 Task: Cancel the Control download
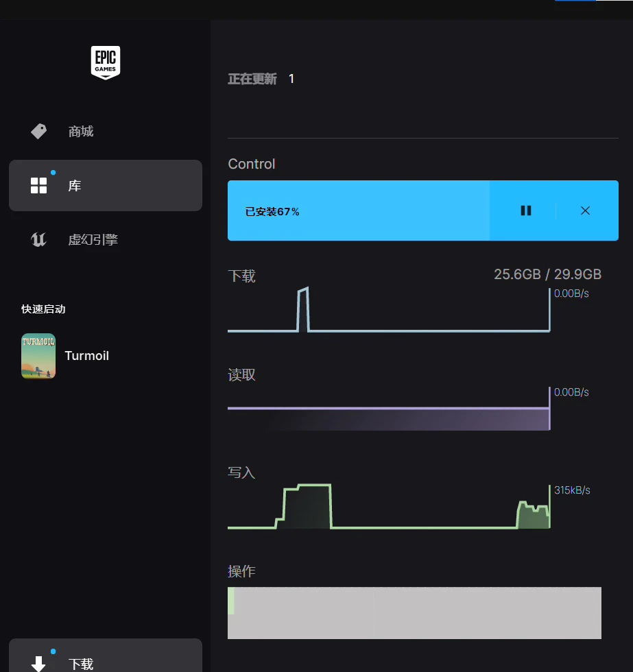[x=585, y=211]
